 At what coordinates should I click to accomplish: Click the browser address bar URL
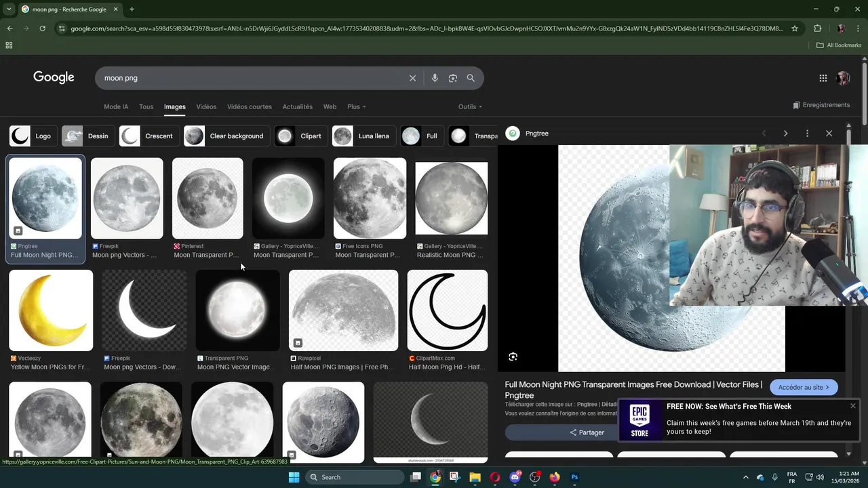pos(427,28)
